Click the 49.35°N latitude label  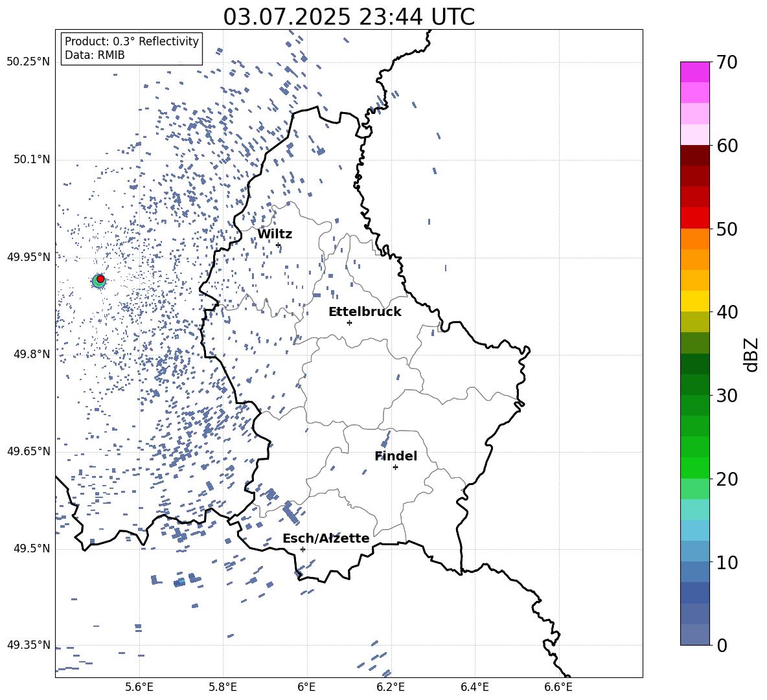pos(29,645)
